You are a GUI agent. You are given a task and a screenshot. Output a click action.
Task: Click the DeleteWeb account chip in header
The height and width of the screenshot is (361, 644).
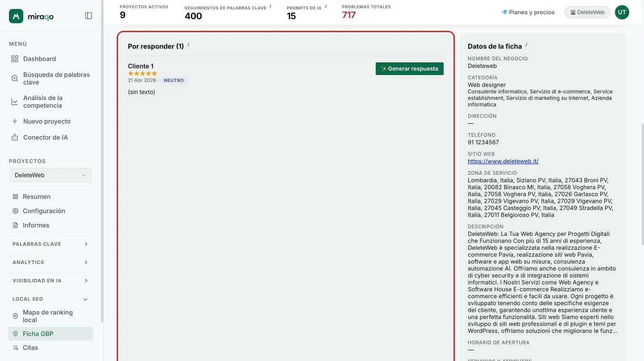point(587,13)
